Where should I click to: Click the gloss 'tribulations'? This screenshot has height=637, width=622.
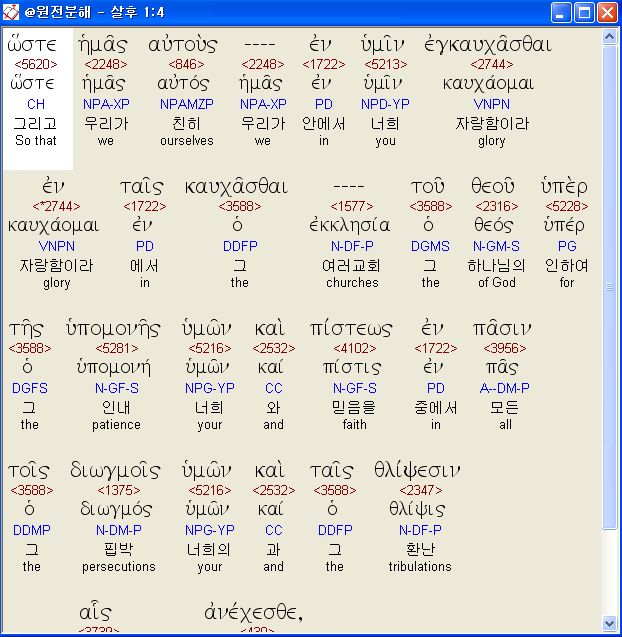pyautogui.click(x=420, y=567)
